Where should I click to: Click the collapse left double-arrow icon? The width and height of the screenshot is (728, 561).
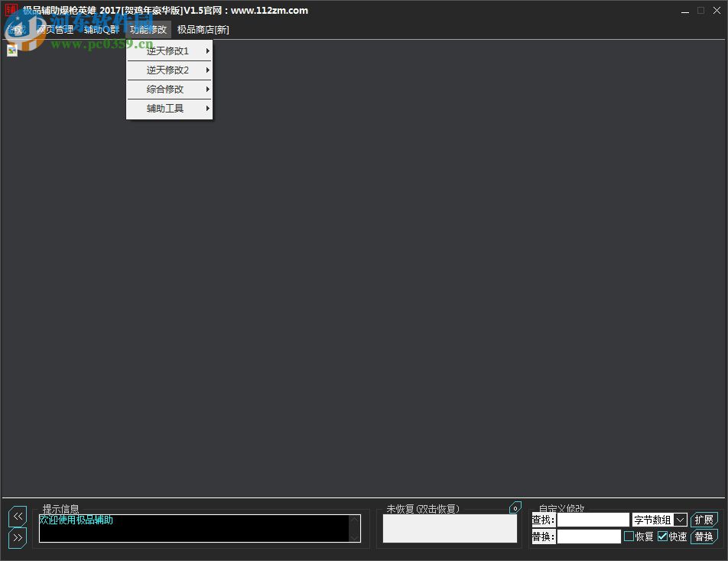tap(18, 516)
